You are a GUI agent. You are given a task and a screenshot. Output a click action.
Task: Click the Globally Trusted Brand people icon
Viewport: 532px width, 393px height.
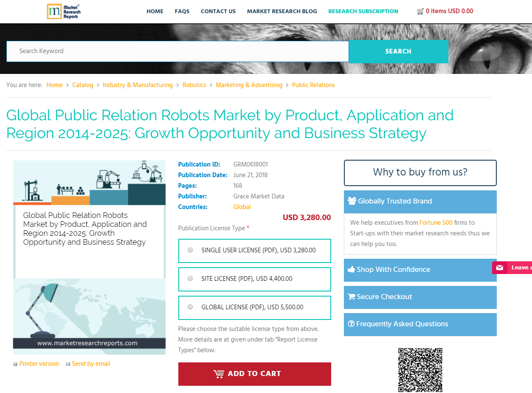pos(352,201)
